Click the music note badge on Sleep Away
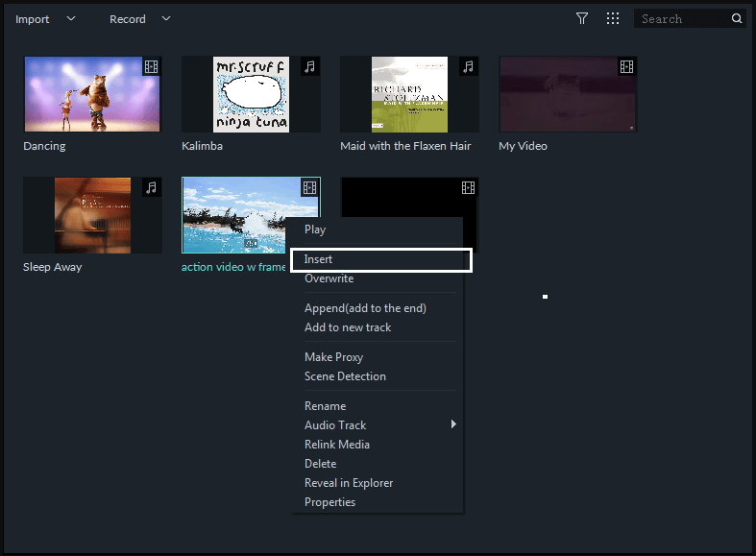 click(151, 187)
